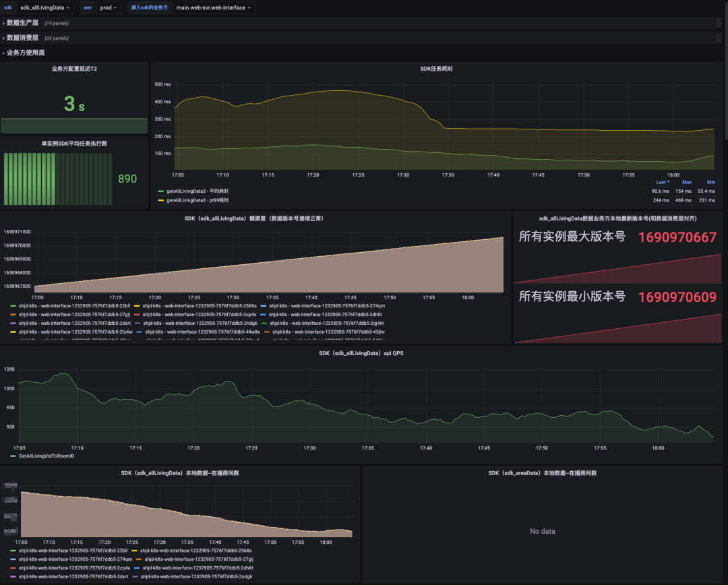Click min version number 1690970609

pos(677,297)
